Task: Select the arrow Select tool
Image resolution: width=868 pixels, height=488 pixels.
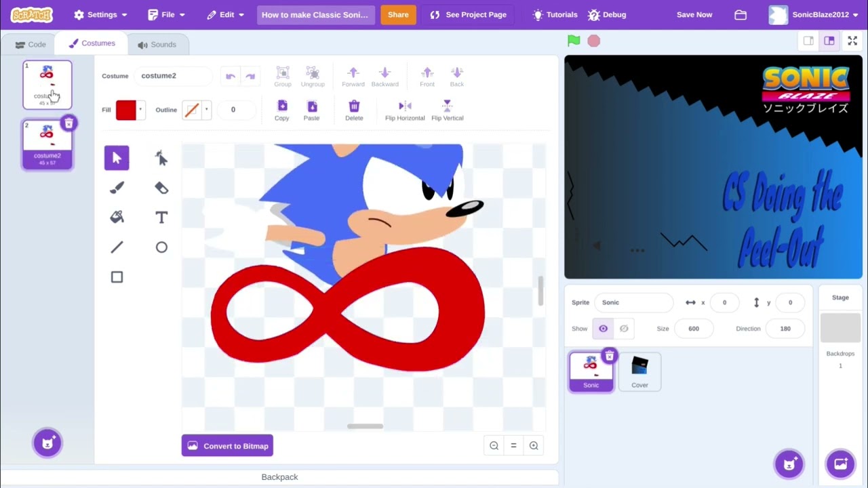Action: [117, 158]
